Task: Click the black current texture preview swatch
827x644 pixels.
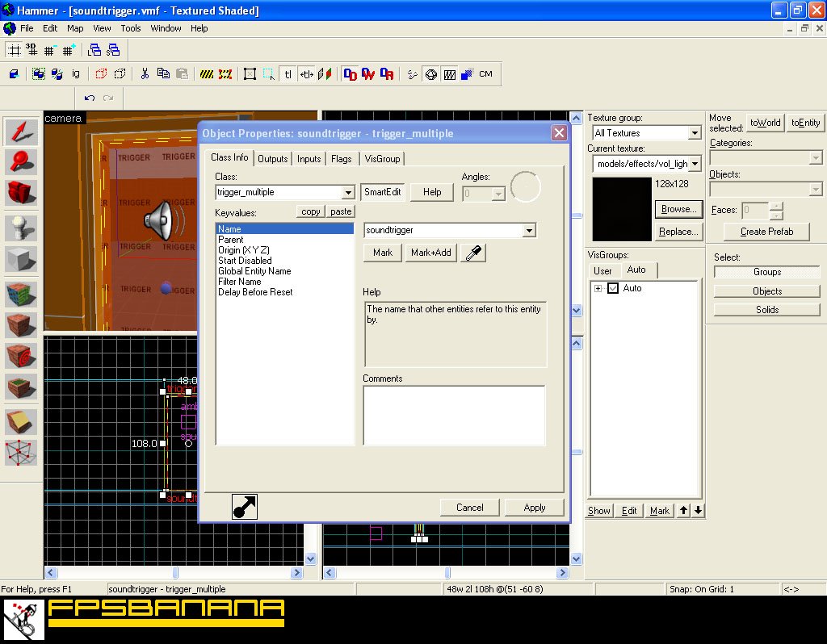Action: pyautogui.click(x=622, y=209)
